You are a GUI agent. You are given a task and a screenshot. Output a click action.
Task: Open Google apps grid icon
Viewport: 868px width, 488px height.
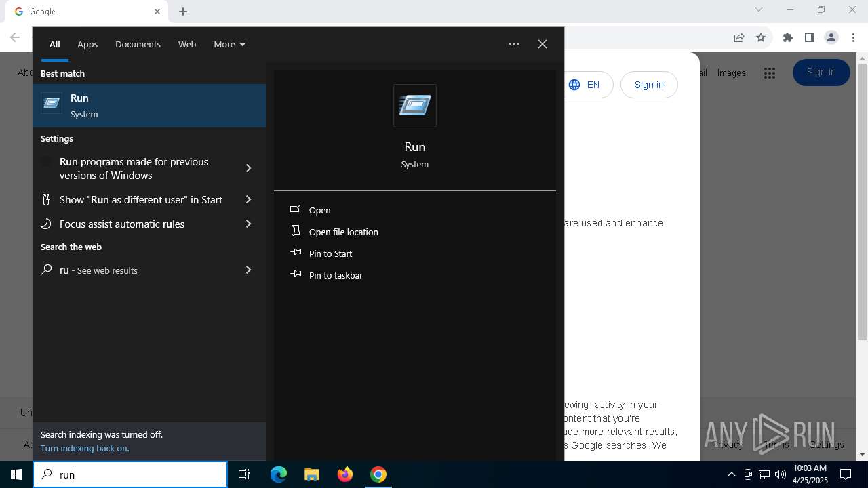(769, 73)
